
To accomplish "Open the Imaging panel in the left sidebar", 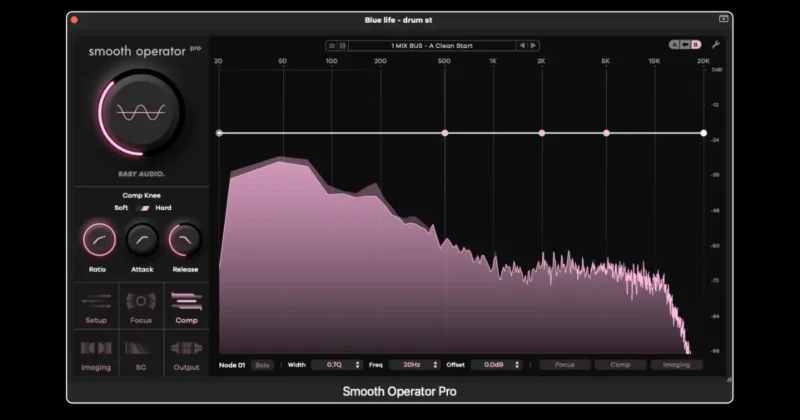I will click(x=96, y=355).
